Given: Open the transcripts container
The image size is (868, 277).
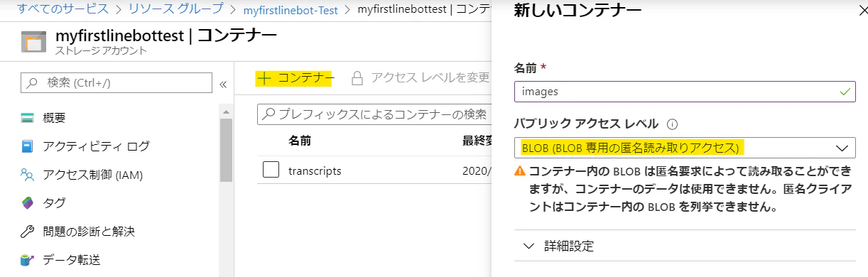Looking at the screenshot, I should pos(315,171).
